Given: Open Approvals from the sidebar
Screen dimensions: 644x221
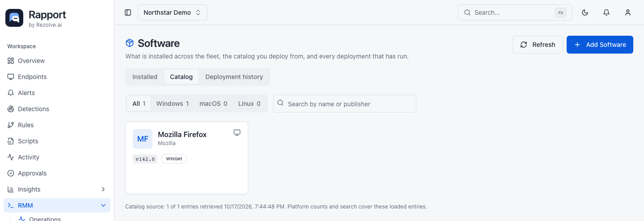Looking at the screenshot, I should click(x=57, y=173).
